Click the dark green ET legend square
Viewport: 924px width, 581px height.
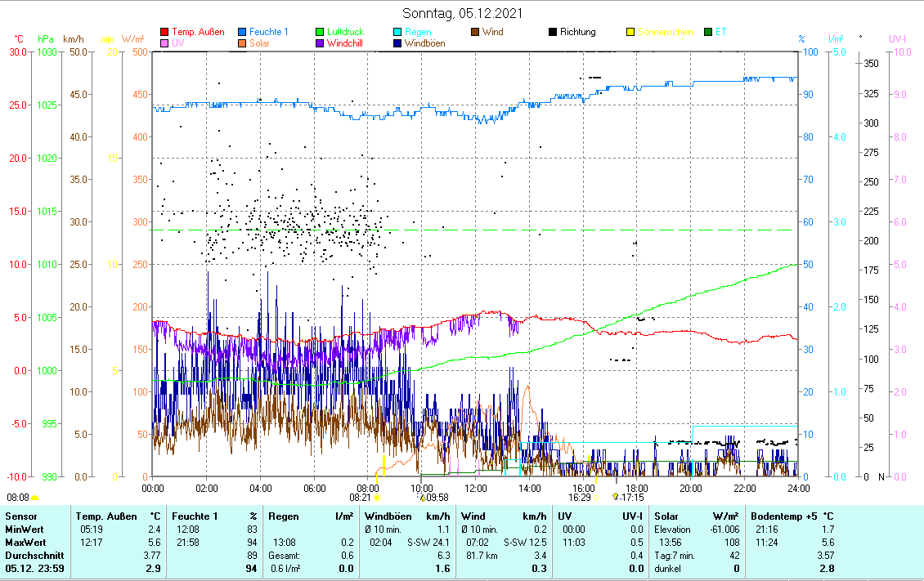(708, 32)
